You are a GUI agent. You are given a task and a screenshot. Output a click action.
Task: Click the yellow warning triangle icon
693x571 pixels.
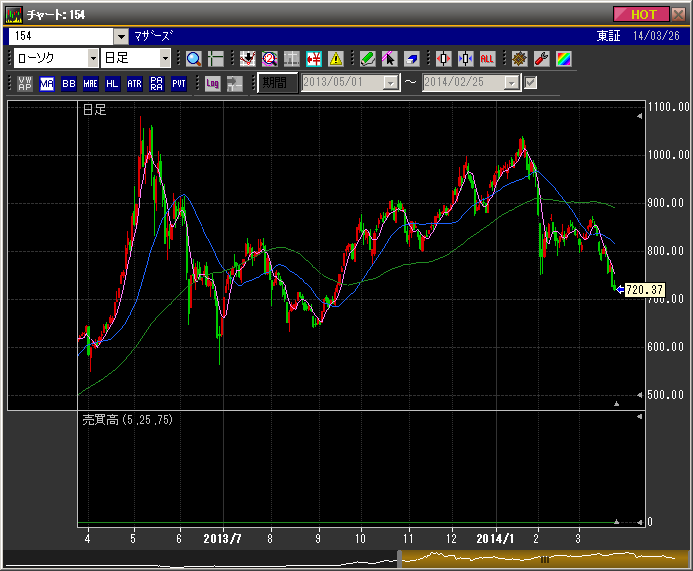click(336, 59)
